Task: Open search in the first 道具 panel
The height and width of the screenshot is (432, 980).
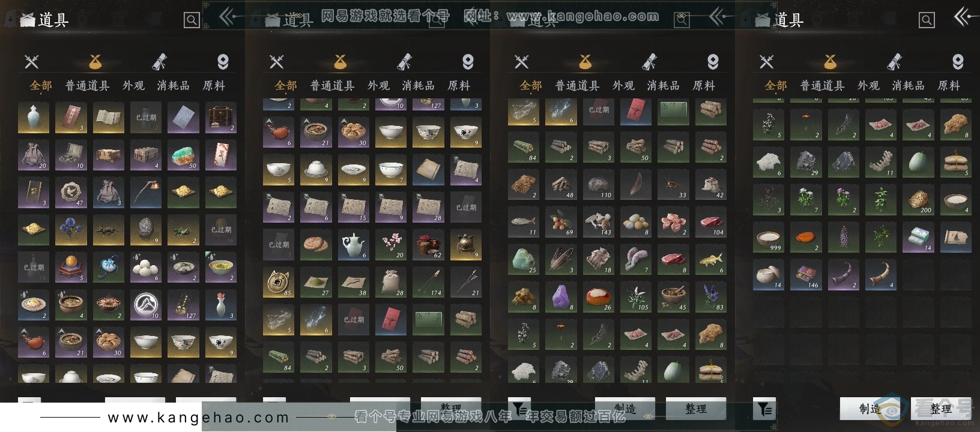Action: (192, 20)
